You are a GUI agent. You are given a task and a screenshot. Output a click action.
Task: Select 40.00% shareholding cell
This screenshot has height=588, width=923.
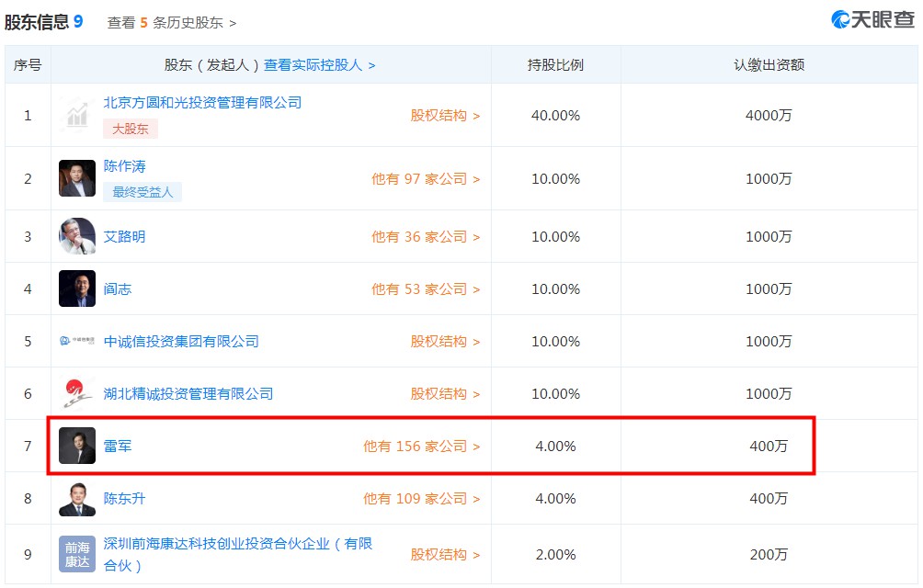555,115
